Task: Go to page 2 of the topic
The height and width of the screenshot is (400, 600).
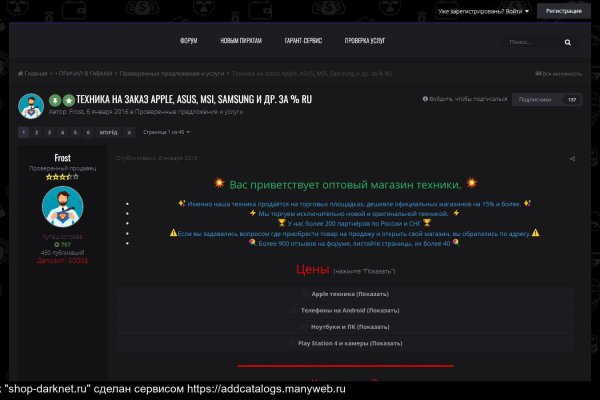Action: click(36, 132)
